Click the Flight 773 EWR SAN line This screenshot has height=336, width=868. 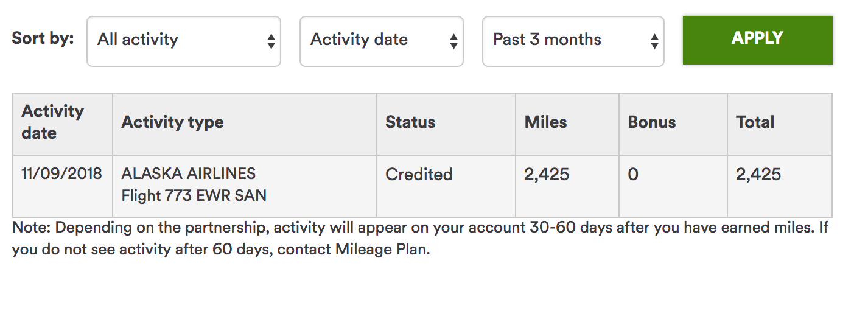click(194, 196)
